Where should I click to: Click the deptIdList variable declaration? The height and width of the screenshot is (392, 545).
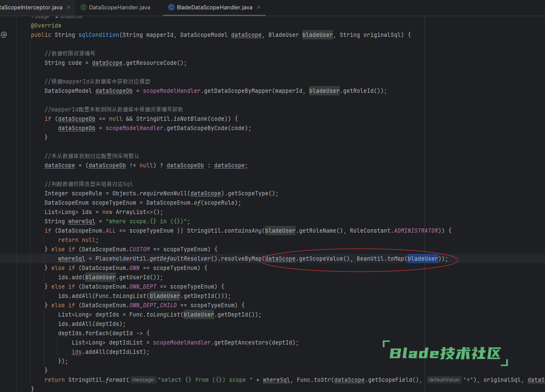(126, 342)
